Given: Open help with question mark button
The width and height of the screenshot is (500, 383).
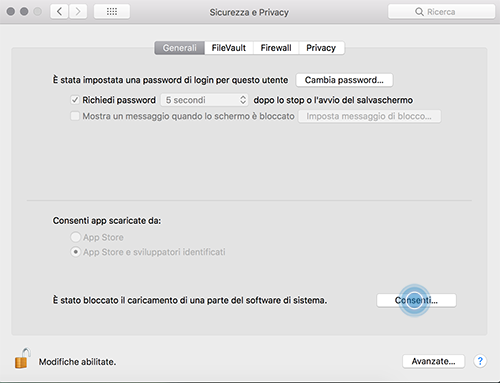Looking at the screenshot, I should pos(480,361).
